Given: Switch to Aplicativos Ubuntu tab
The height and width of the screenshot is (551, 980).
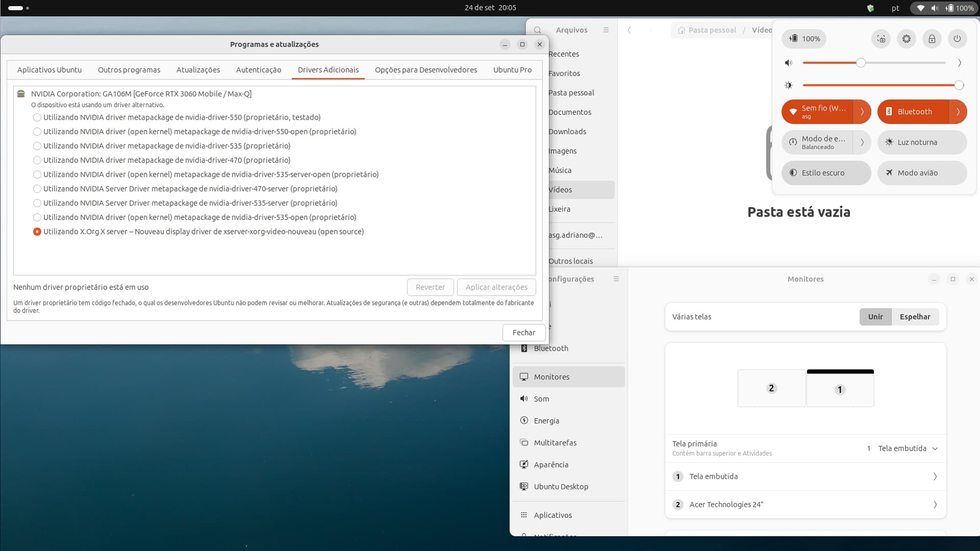Looking at the screenshot, I should tap(50, 70).
